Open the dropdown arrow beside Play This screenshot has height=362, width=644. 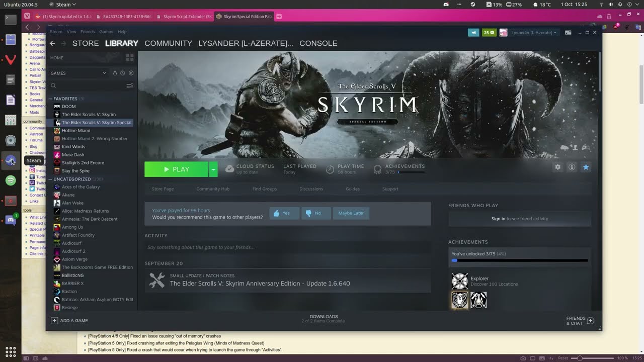coord(213,169)
